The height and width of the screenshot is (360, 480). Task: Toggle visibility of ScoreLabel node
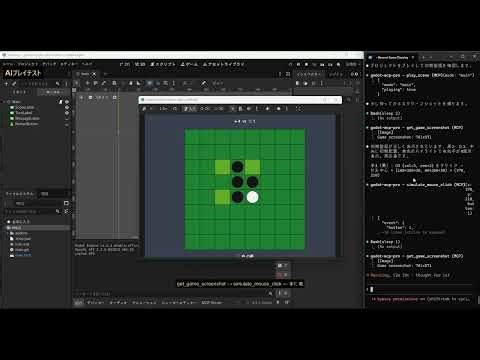[67, 107]
